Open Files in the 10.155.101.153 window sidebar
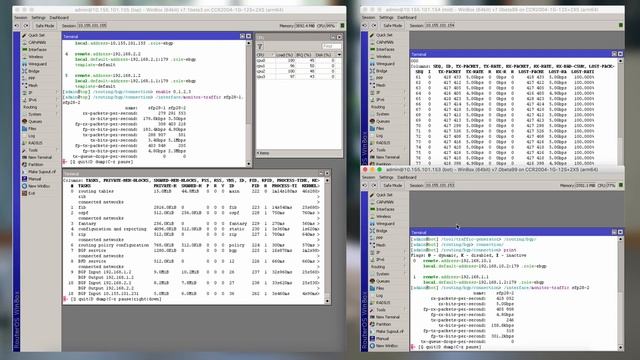This screenshot has width=640, height=360. [380, 289]
